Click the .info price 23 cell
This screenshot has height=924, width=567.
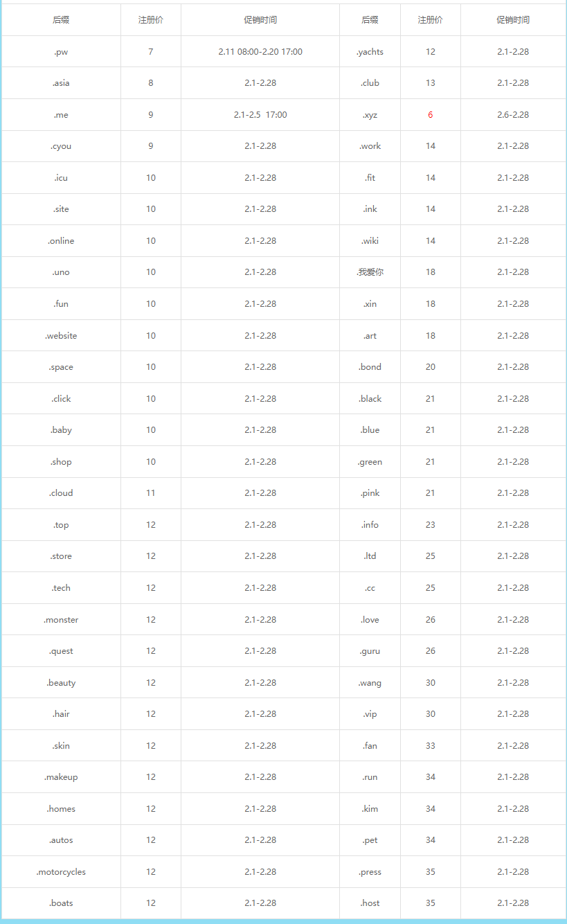[x=430, y=525]
